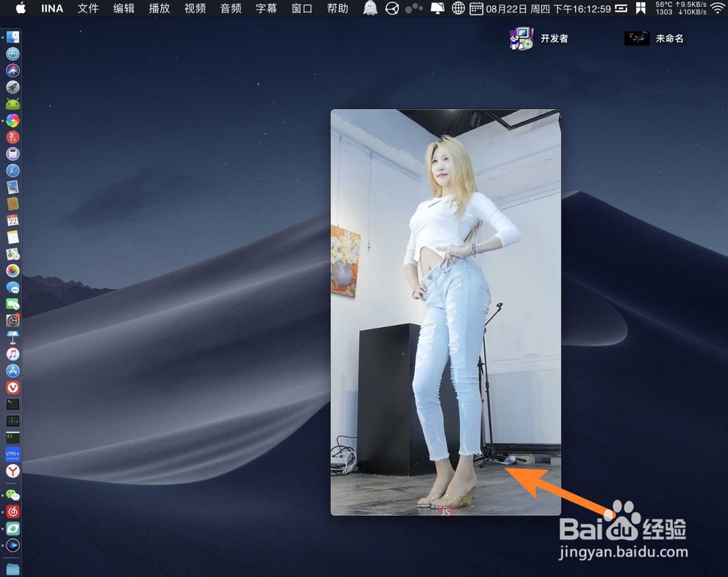Open the IINA application menu

coord(52,8)
